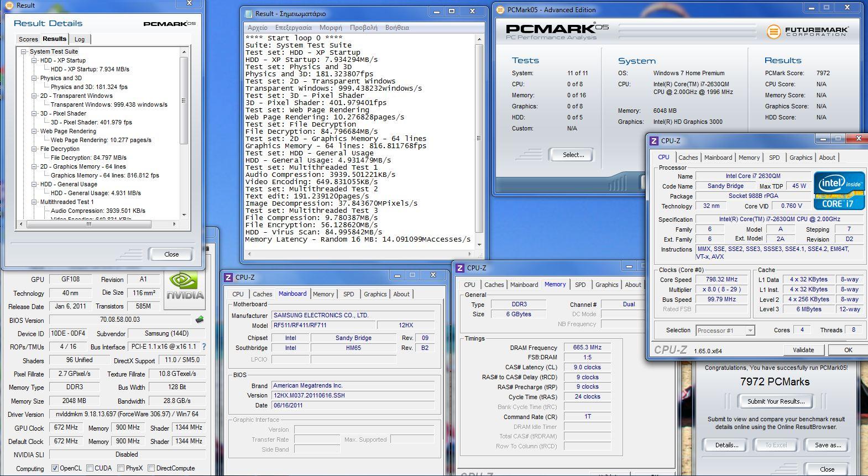Click Result tree horizontal scroll right arrow
This screenshot has width=868, height=476.
click(x=175, y=224)
